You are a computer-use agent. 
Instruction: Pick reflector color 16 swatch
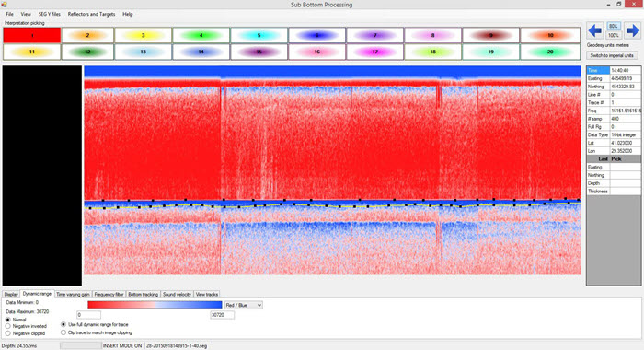316,52
